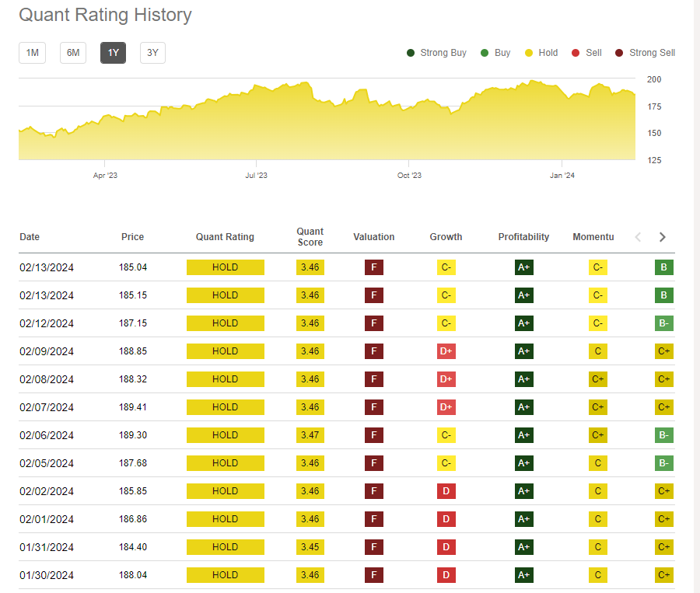Sort by clicking the Date column header
700x593 pixels.
[29, 237]
